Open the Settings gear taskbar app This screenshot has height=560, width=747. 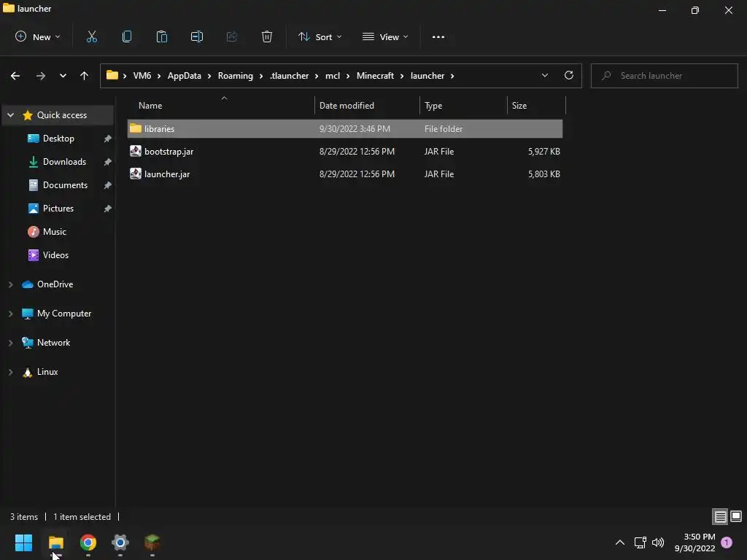pos(120,542)
